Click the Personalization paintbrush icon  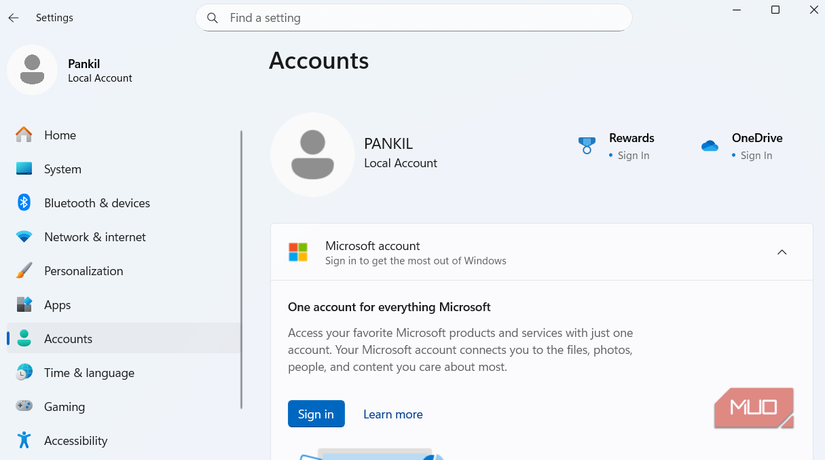(x=24, y=271)
